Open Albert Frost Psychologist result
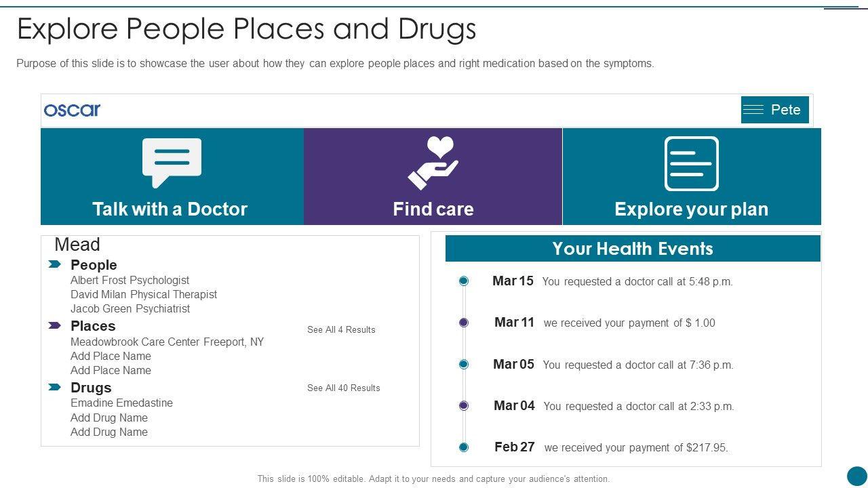Image resolution: width=868 pixels, height=488 pixels. point(130,280)
